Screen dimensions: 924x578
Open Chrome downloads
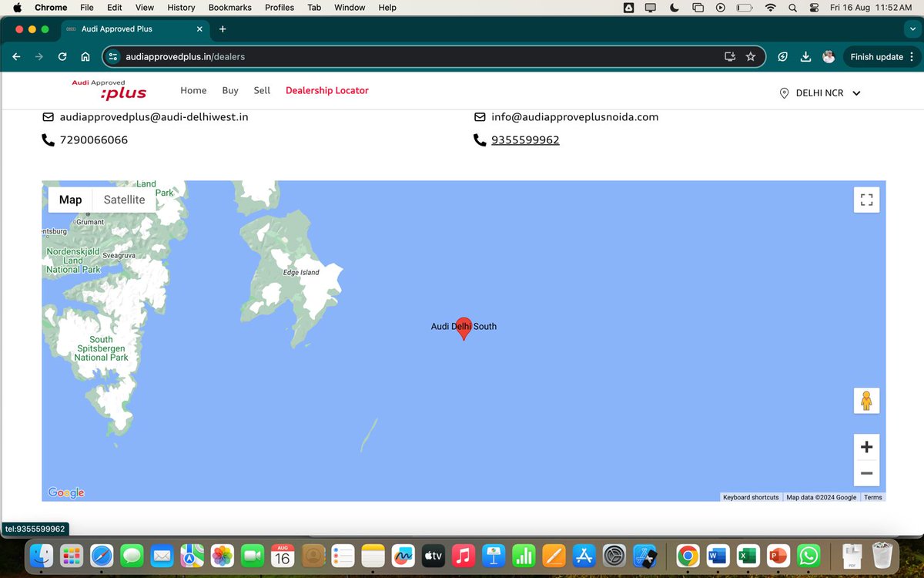805,56
